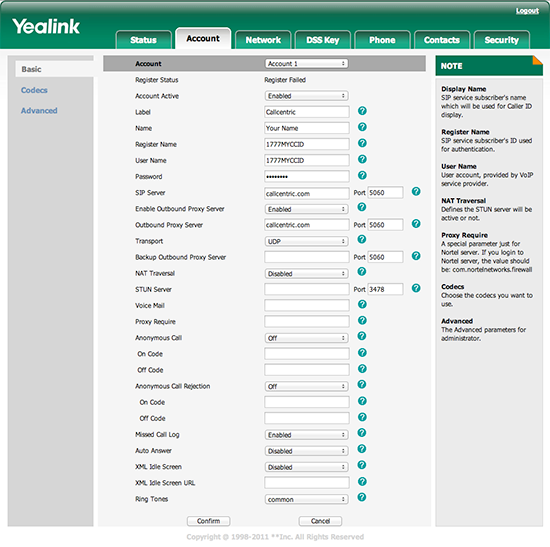The image size is (550, 547).
Task: Click help icon beside Name field
Action: [362, 127]
